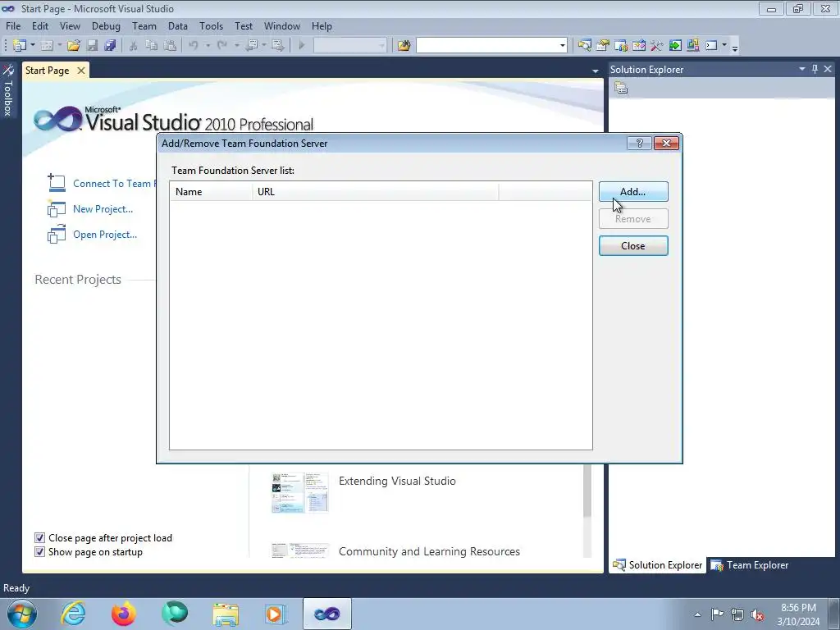Open the Debug menu
Viewport: 840px width, 630px height.
(x=106, y=25)
